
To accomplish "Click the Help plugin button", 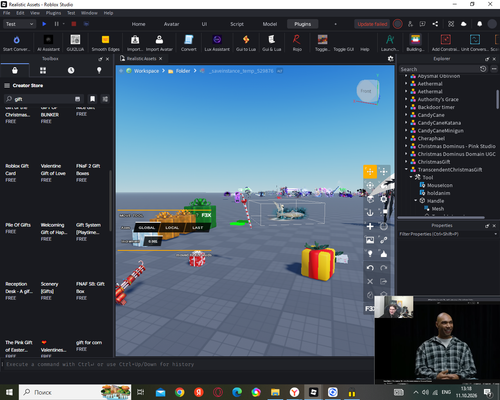I will pyautogui.click(x=365, y=49).
